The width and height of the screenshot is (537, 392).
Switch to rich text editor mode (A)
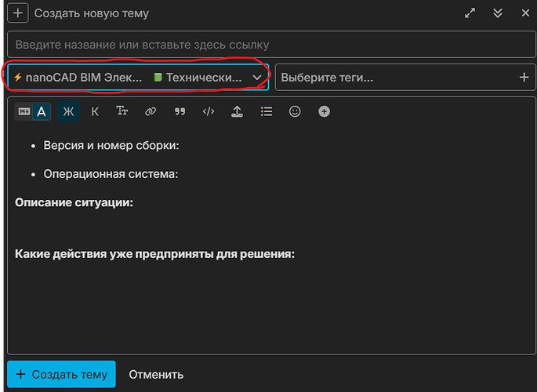coord(42,111)
